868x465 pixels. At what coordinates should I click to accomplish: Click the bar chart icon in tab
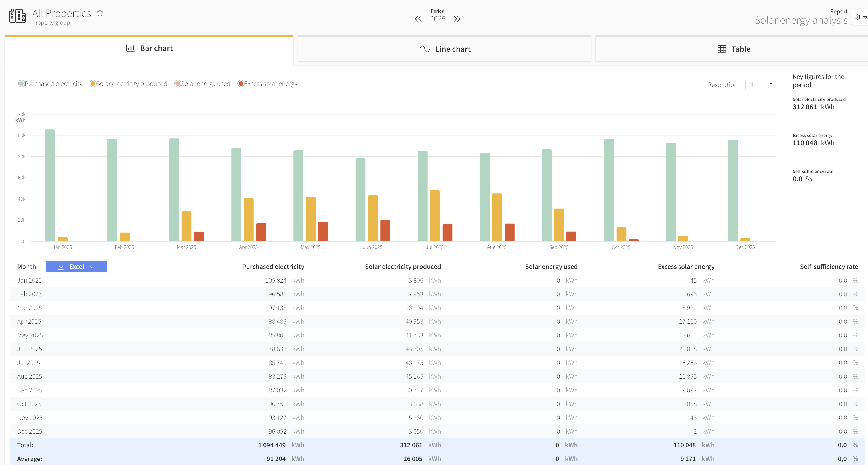[130, 48]
